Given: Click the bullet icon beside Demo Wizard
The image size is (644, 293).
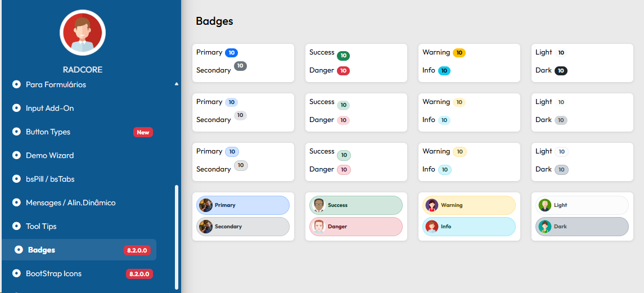Looking at the screenshot, I should (x=16, y=155).
